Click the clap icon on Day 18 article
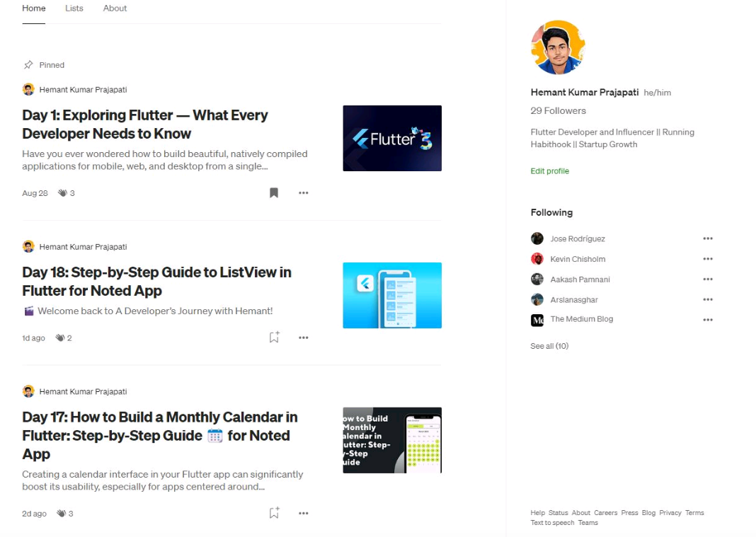 pyautogui.click(x=60, y=337)
